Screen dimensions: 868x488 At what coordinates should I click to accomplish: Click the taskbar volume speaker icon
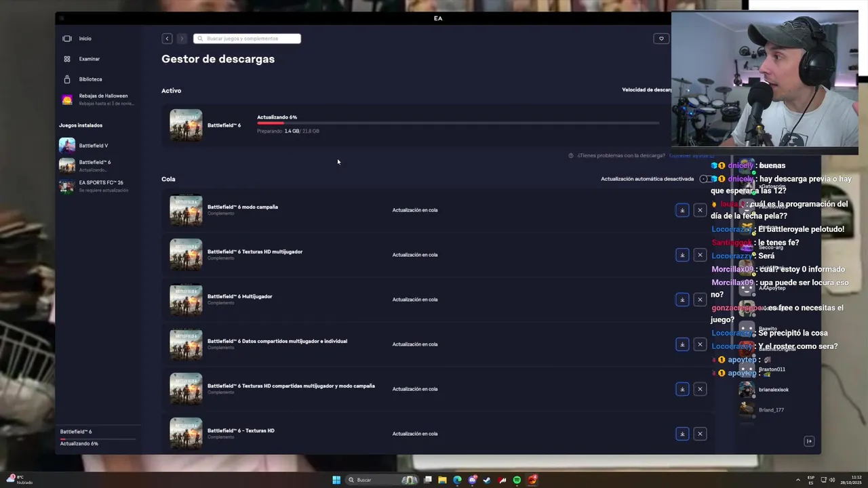tap(832, 480)
